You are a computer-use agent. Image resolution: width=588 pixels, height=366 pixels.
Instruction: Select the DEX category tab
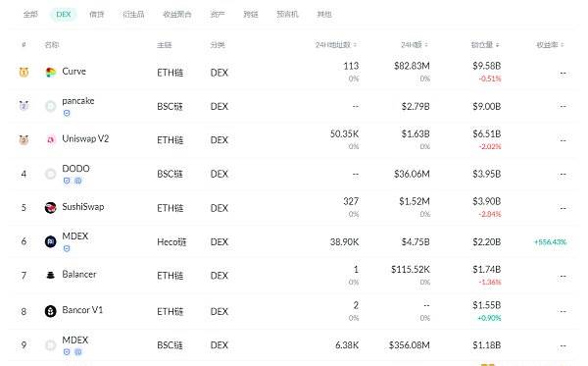pos(64,15)
